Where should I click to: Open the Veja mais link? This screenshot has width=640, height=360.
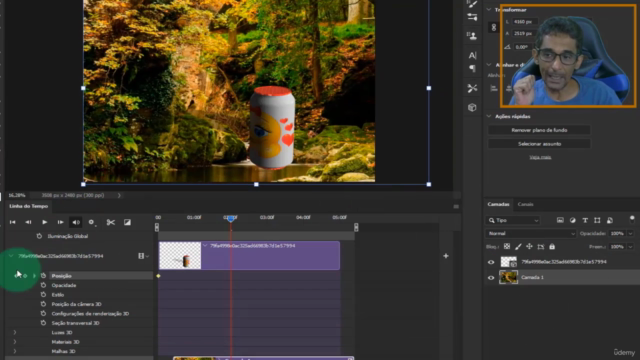point(540,157)
